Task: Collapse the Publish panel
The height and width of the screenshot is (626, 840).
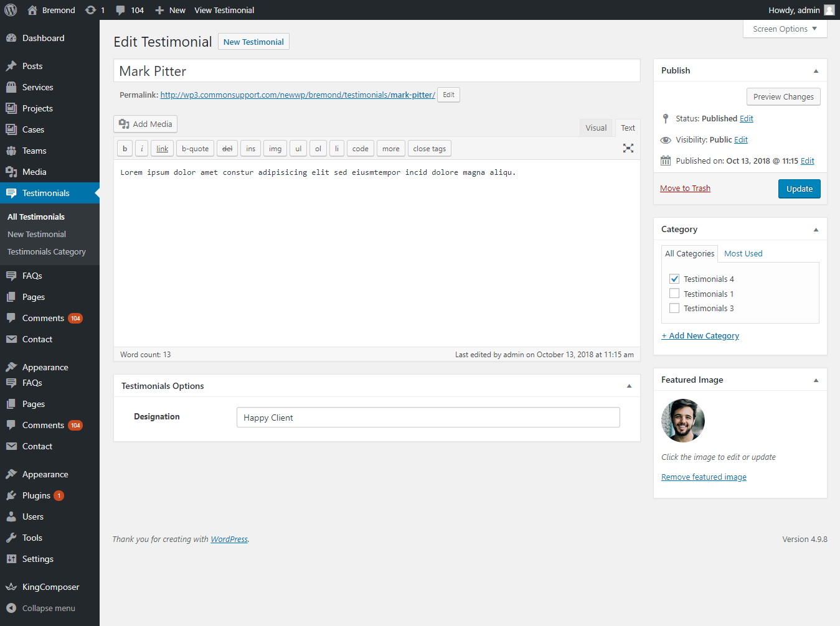Action: (816, 71)
